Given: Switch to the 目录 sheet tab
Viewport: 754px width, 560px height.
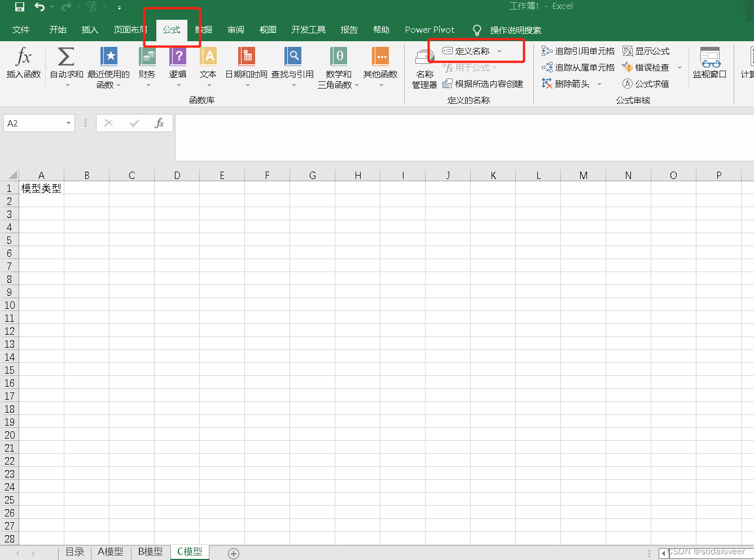Looking at the screenshot, I should coord(75,552).
